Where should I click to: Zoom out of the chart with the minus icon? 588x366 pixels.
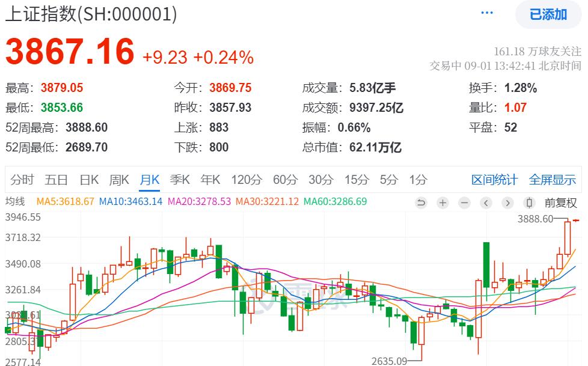click(464, 203)
